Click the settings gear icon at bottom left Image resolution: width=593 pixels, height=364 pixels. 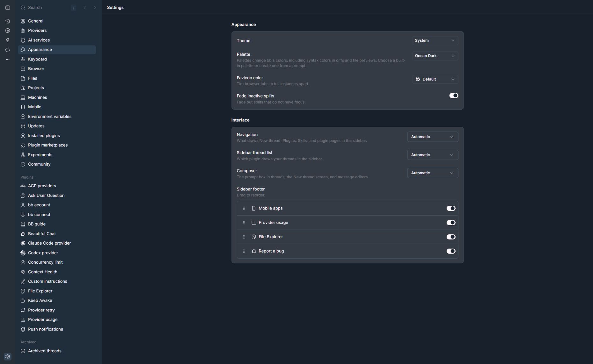pyautogui.click(x=8, y=357)
